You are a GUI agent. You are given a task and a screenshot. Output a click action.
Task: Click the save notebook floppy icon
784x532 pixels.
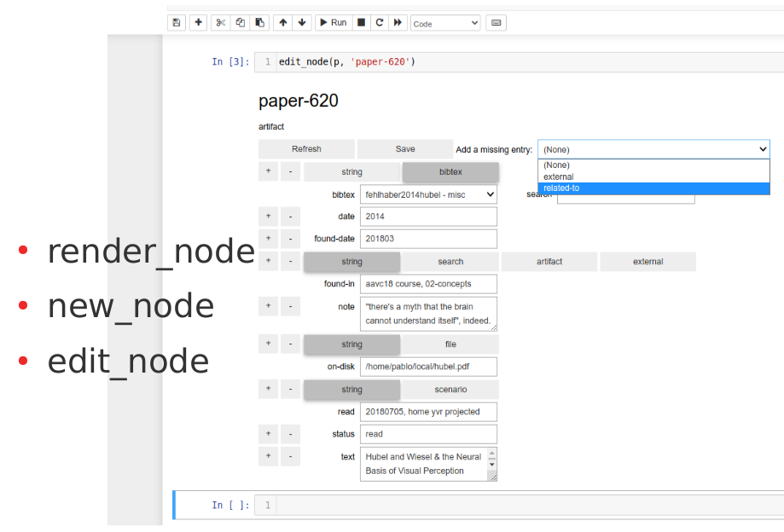pyautogui.click(x=177, y=23)
